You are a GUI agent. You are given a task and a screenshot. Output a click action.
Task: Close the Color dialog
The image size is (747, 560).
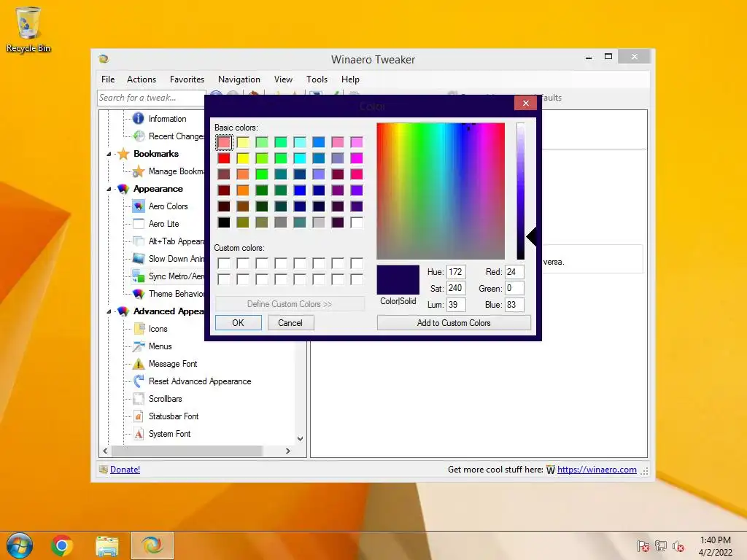[x=525, y=103]
